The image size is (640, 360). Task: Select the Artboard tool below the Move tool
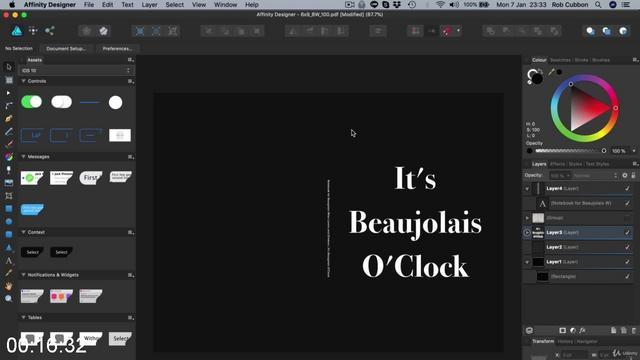(9, 80)
